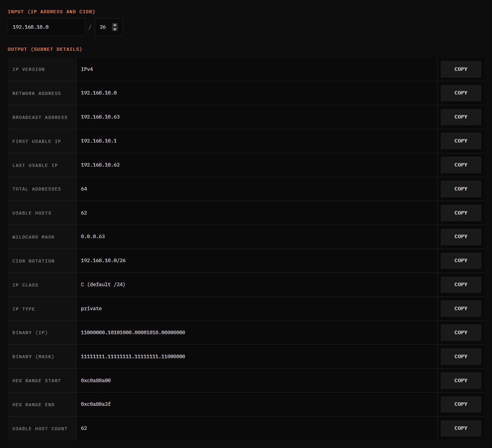Click the Broadcast Address row label
Viewport: 492px width, 448px height.
40,117
